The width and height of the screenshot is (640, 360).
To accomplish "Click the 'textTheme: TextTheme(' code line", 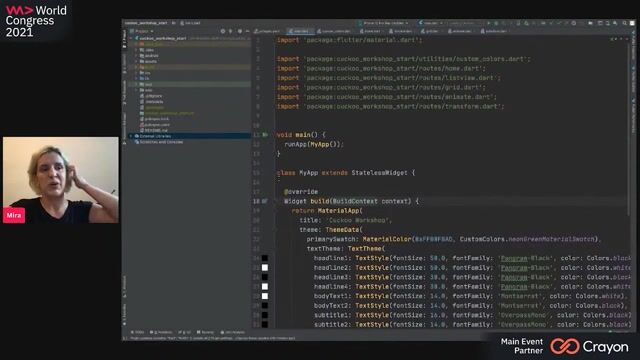I will [x=346, y=249].
